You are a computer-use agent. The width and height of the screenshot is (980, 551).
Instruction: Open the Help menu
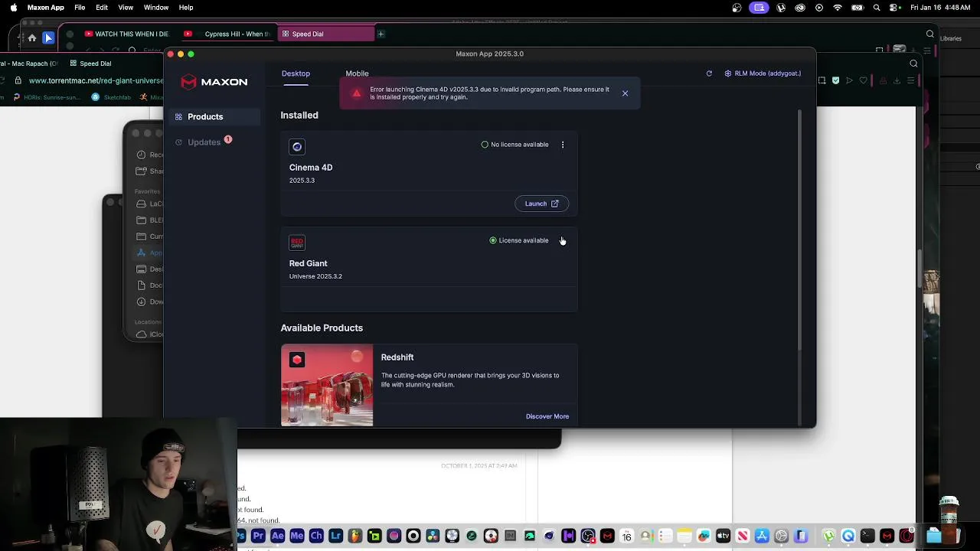pyautogui.click(x=186, y=8)
